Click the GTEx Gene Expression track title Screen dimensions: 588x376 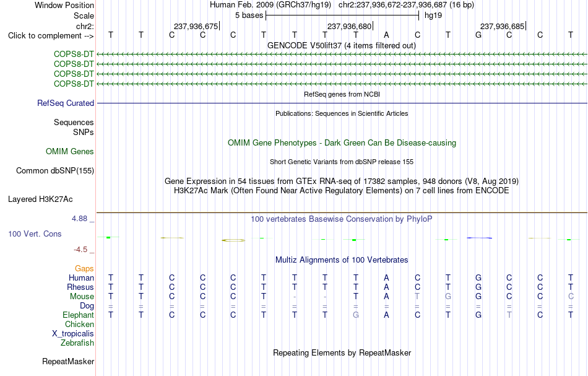[x=342, y=181]
